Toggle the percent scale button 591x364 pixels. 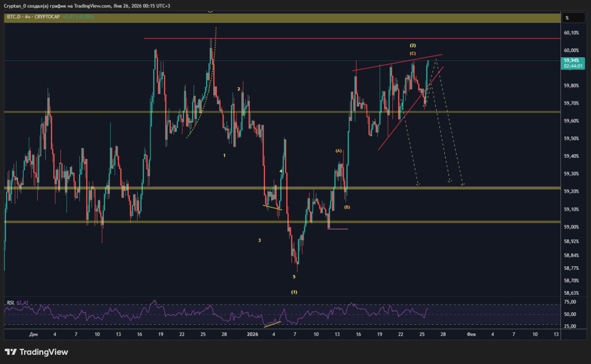(567, 18)
